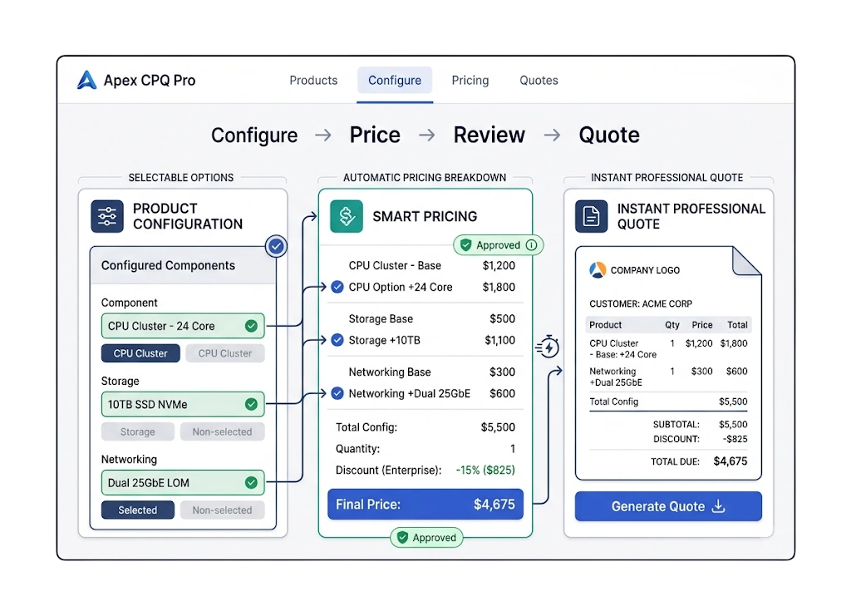Select Non-selected toggle under Networking
Image resolution: width=851 pixels, height=616 pixels.
(x=222, y=510)
